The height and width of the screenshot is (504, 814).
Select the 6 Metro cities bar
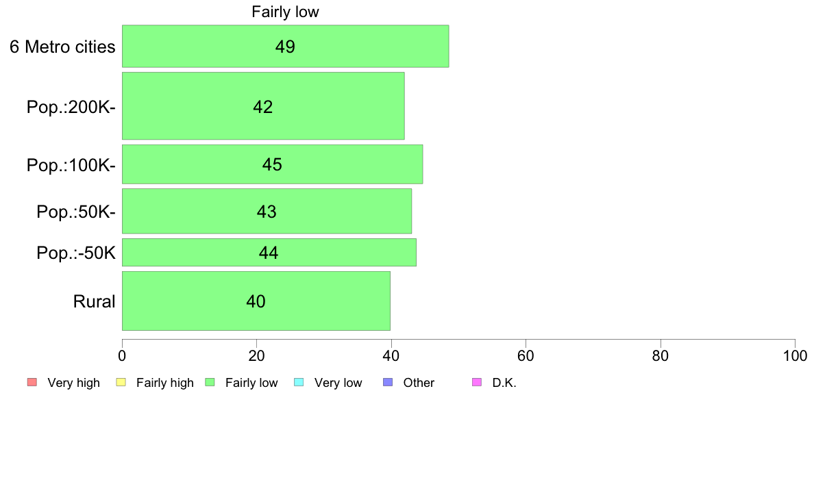(x=286, y=46)
